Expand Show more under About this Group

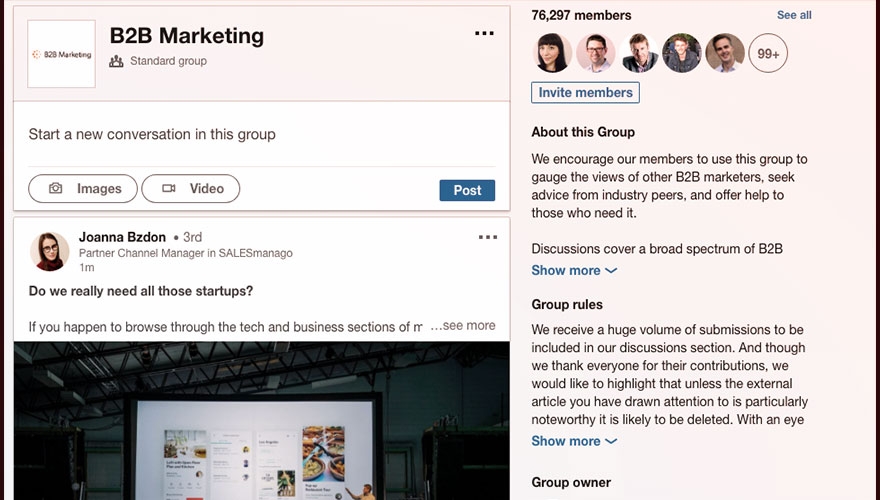(574, 270)
